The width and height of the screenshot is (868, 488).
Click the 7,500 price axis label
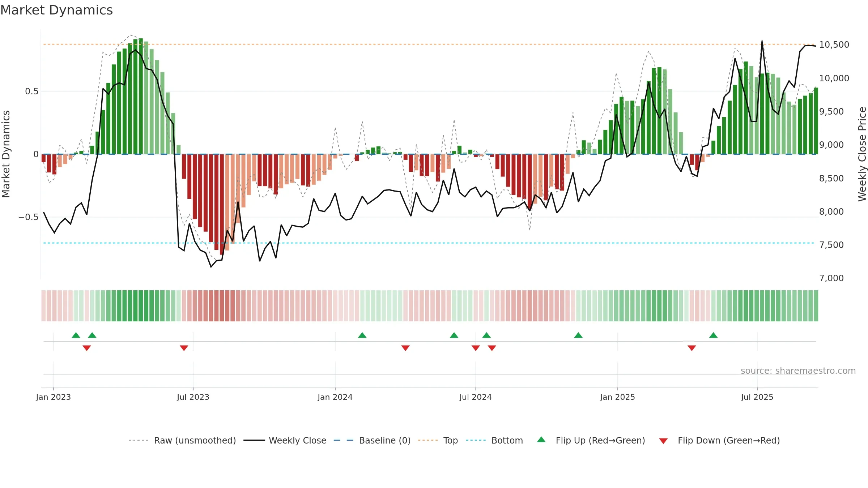click(831, 245)
